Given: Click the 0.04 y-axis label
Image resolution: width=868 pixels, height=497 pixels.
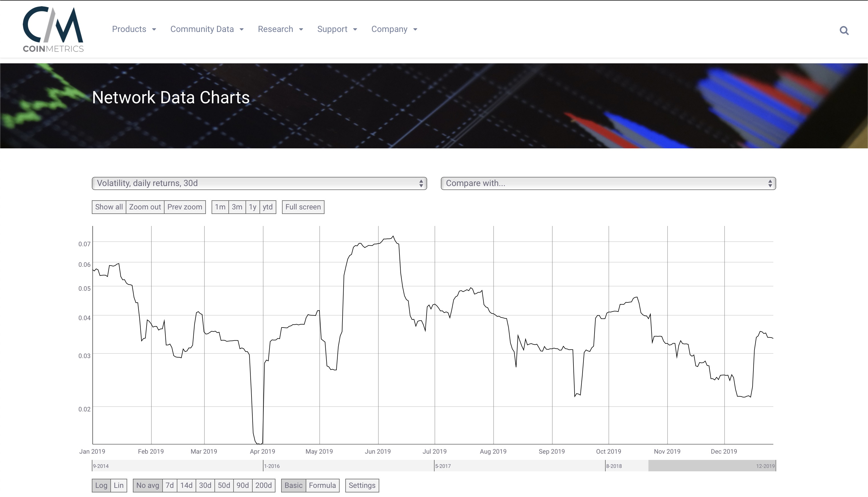Looking at the screenshot, I should 84,318.
